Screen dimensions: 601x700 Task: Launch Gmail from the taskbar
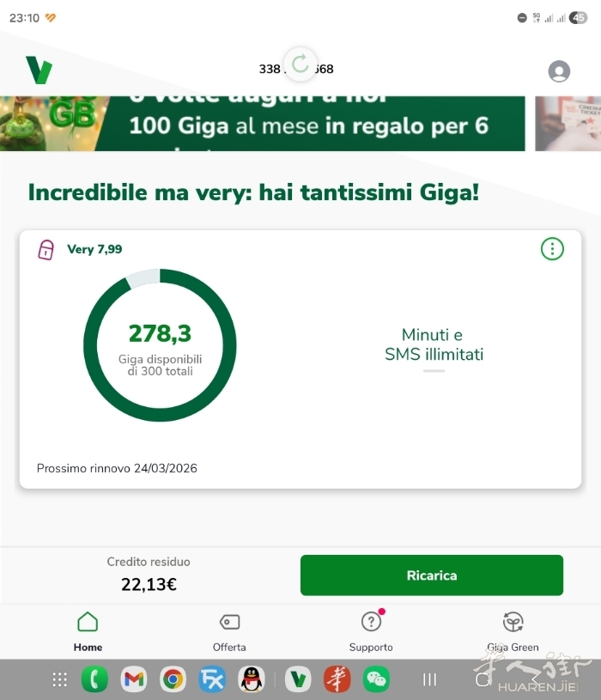point(133,679)
